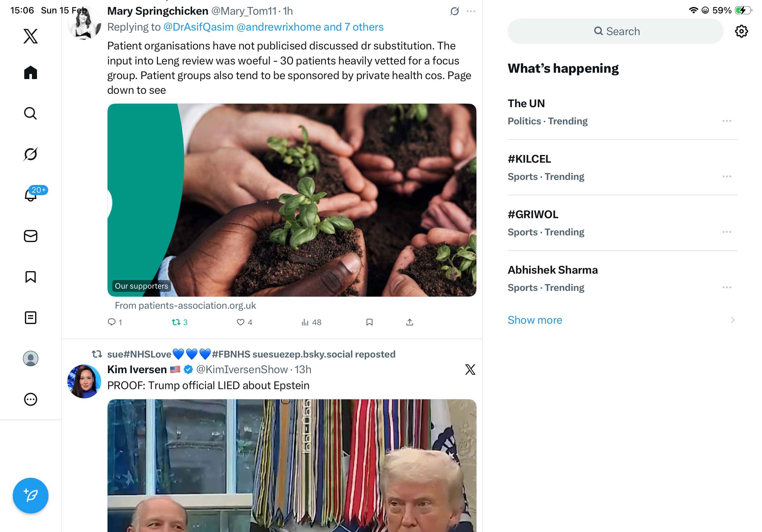The width and height of the screenshot is (762, 532).
Task: Open trends settings gear icon
Action: click(741, 31)
